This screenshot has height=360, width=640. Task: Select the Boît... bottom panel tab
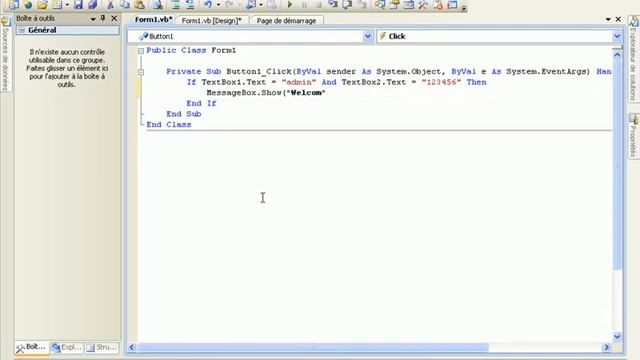[x=32, y=347]
